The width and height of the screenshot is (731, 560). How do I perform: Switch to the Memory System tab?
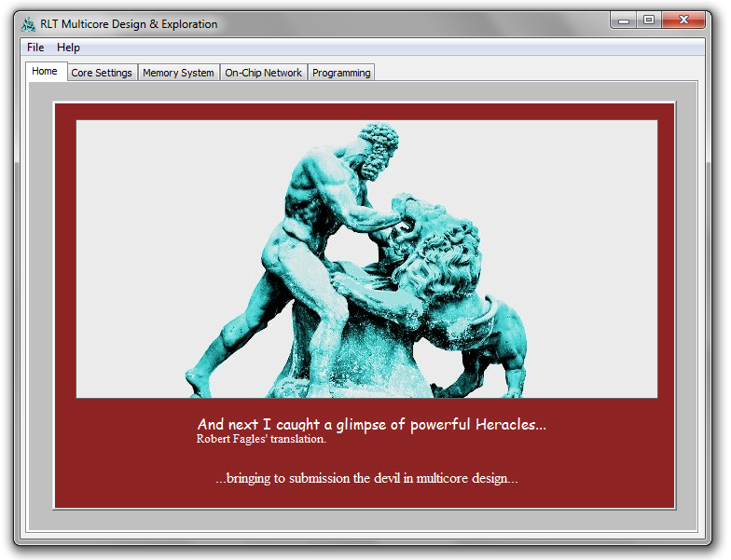178,73
